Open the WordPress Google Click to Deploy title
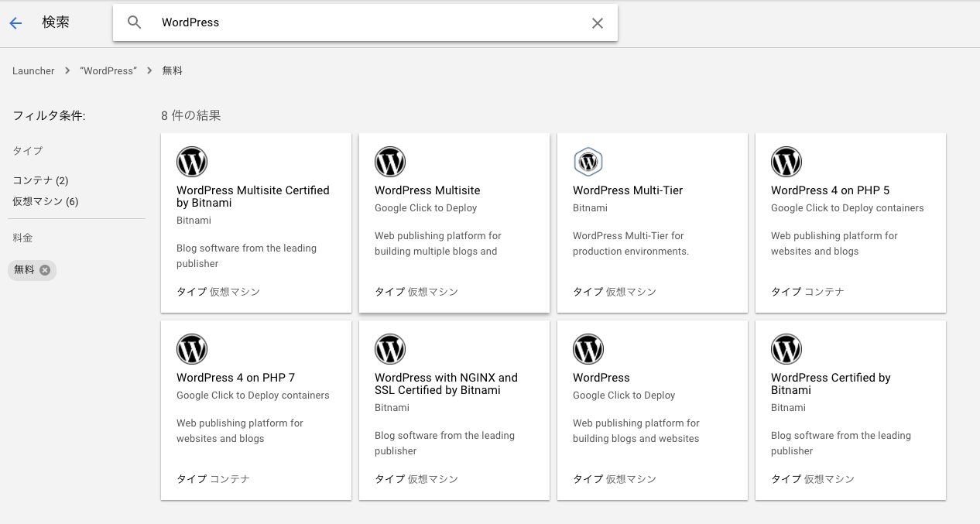Image resolution: width=980 pixels, height=524 pixels. click(x=601, y=378)
